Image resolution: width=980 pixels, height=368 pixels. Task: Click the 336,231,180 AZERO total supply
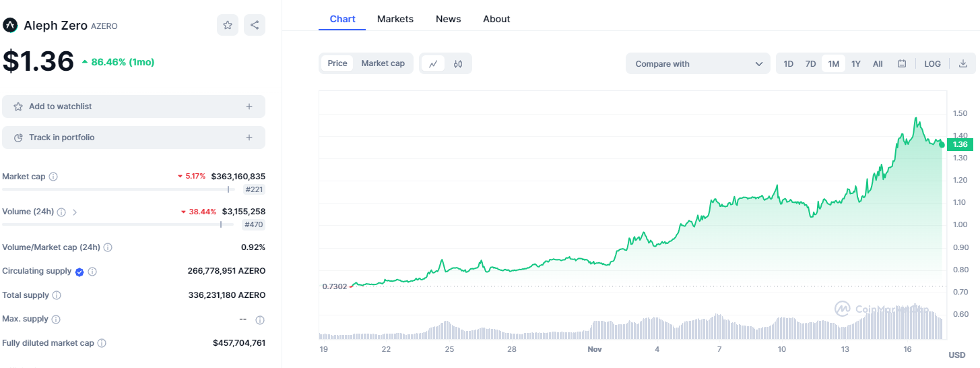click(227, 295)
